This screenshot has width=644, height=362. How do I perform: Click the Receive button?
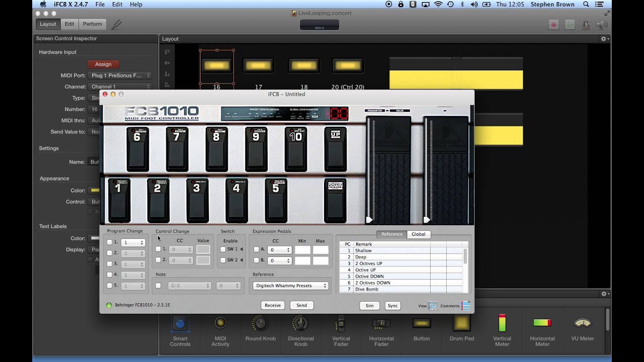pyautogui.click(x=273, y=305)
